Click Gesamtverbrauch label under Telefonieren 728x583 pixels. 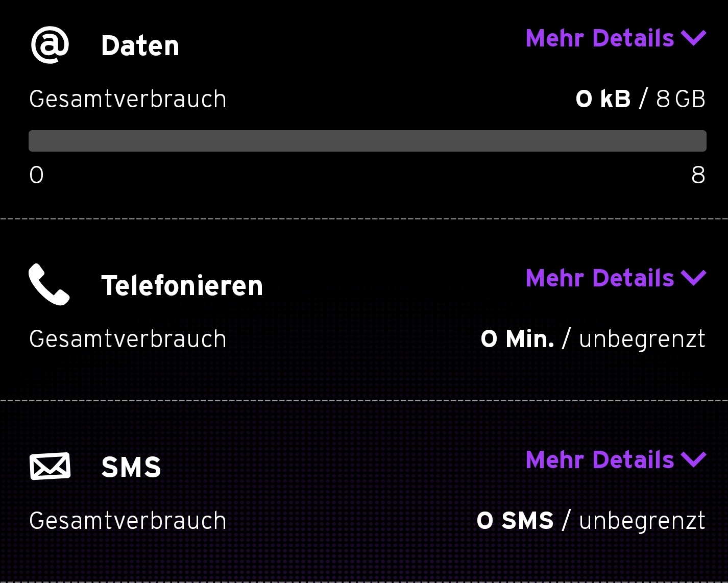pos(128,339)
